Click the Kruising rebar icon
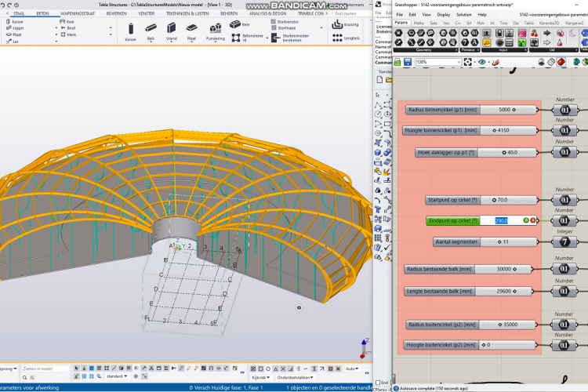 tap(337, 24)
